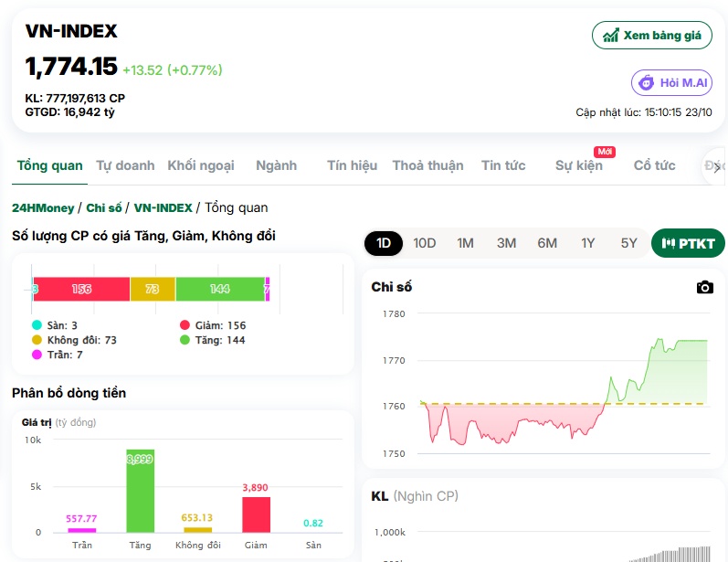
Task: Select the 1Y time range
Action: pyautogui.click(x=587, y=243)
